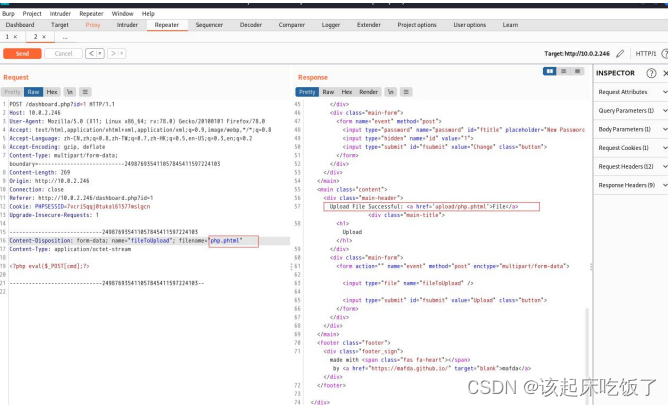Image resolution: width=671 pixels, height=407 pixels.
Task: Click the Cookie PHPSESSID header line
Action: pyautogui.click(x=80, y=206)
